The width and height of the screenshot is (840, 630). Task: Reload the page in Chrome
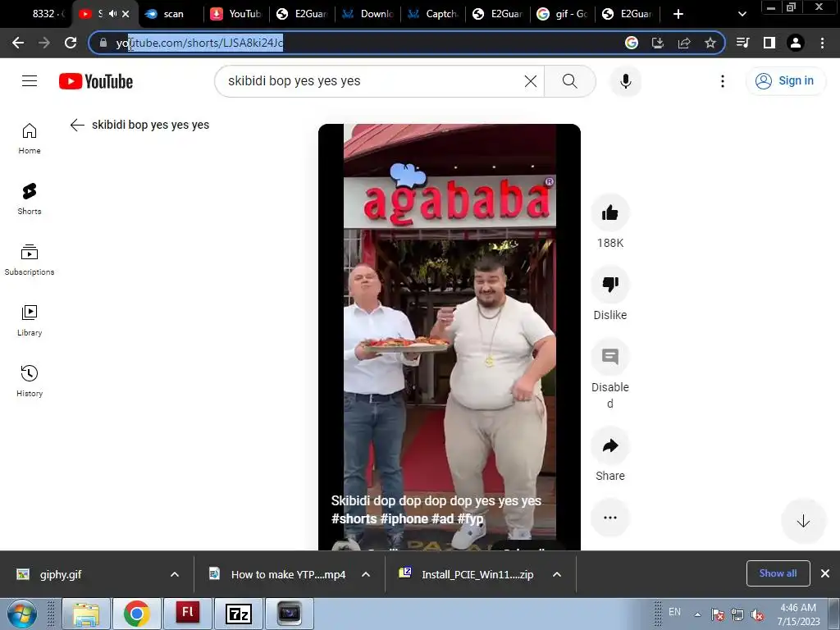pos(71,43)
